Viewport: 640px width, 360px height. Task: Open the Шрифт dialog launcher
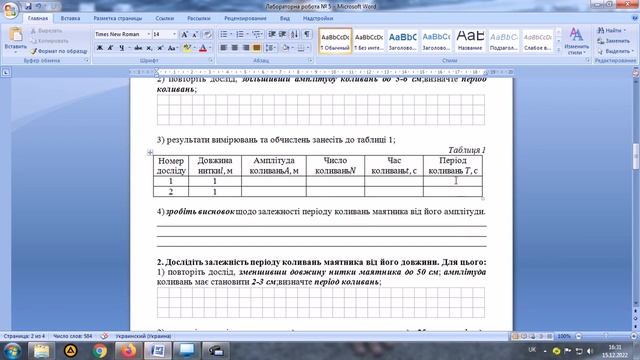[x=211, y=60]
